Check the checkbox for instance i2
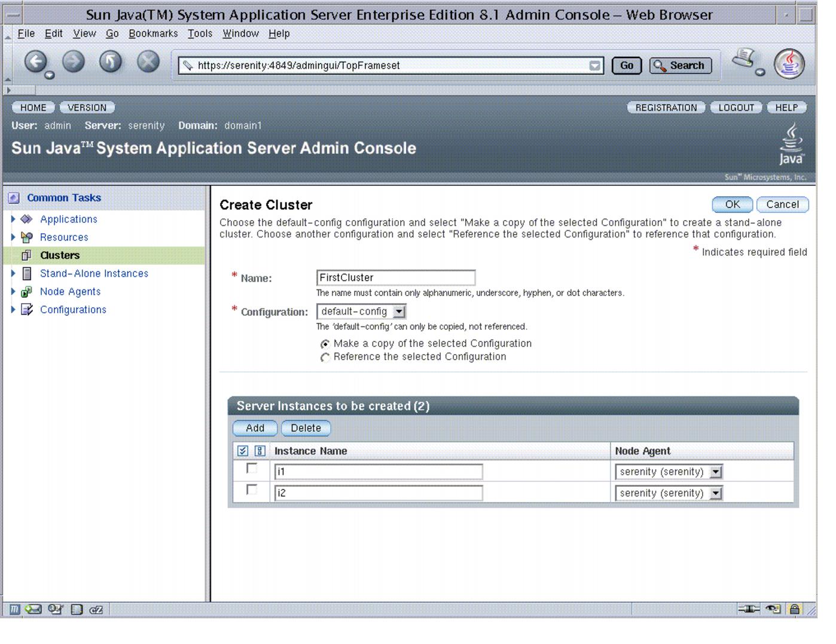The width and height of the screenshot is (836, 644). coord(252,490)
